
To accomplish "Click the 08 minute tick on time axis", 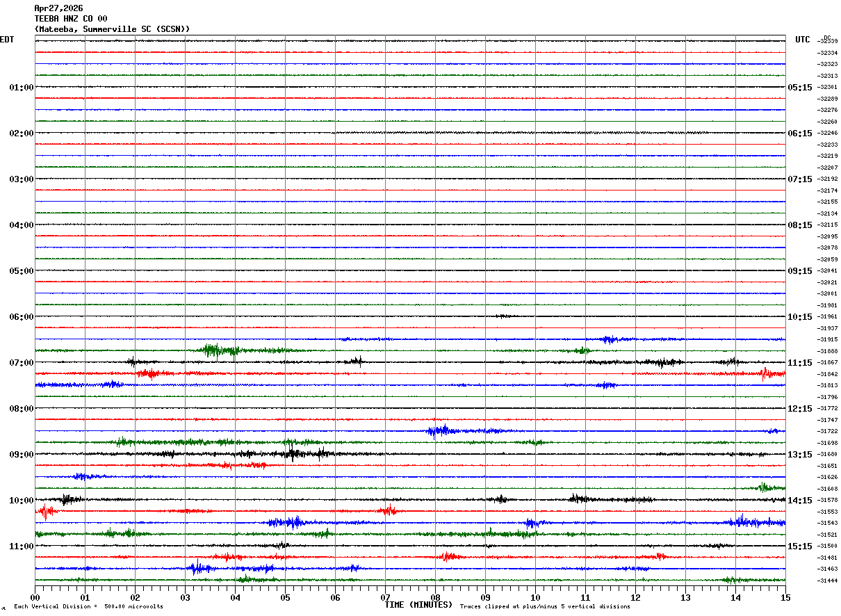I will click(435, 597).
